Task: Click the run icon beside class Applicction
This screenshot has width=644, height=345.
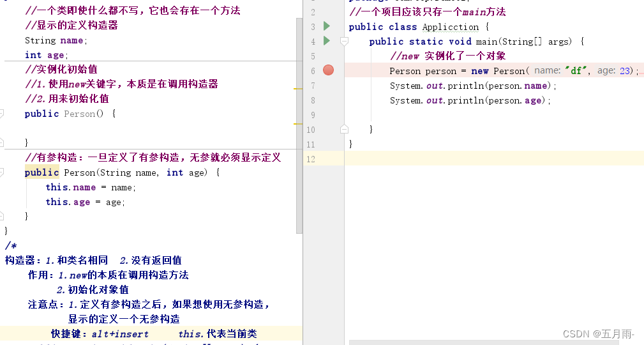Action: (327, 26)
